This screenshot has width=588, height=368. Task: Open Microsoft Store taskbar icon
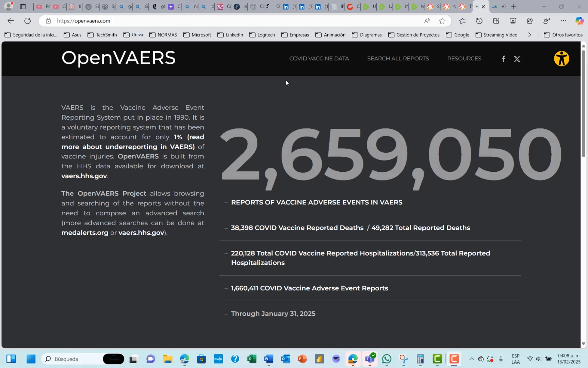[201, 359]
